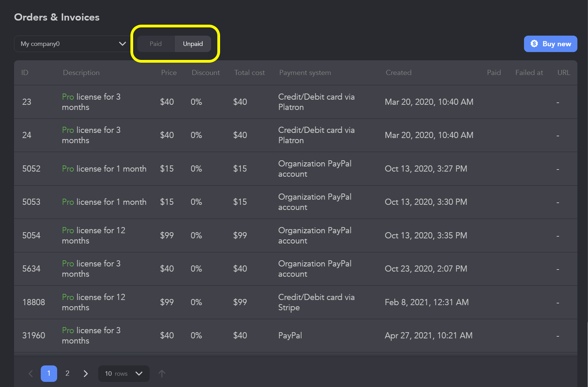Click the My company0 dropdown chevron
This screenshot has height=387, width=588.
[x=122, y=44]
